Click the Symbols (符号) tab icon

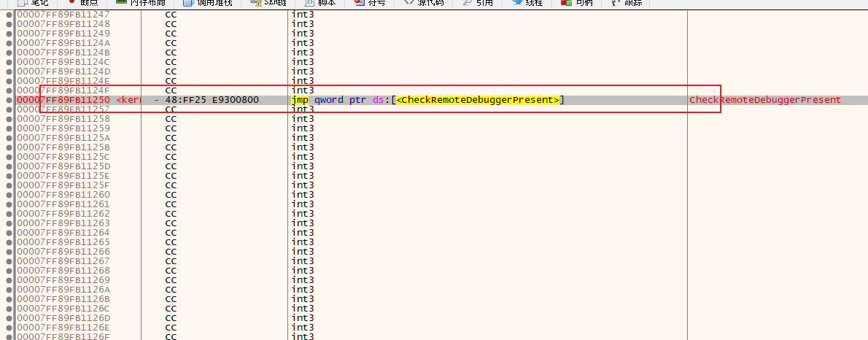[360, 3]
